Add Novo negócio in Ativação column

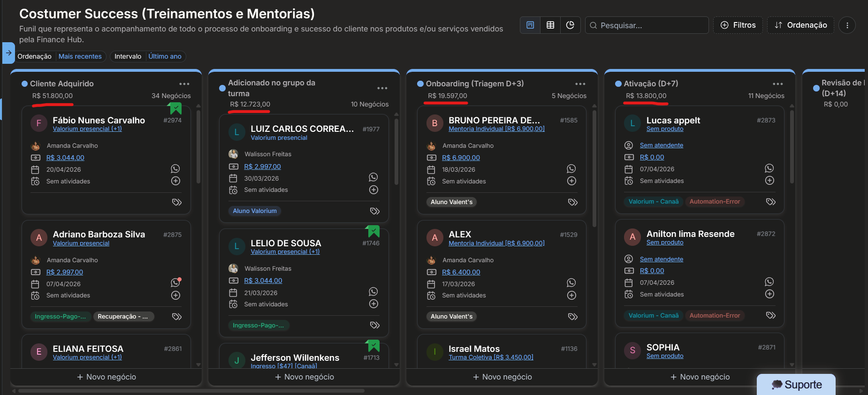coord(700,377)
